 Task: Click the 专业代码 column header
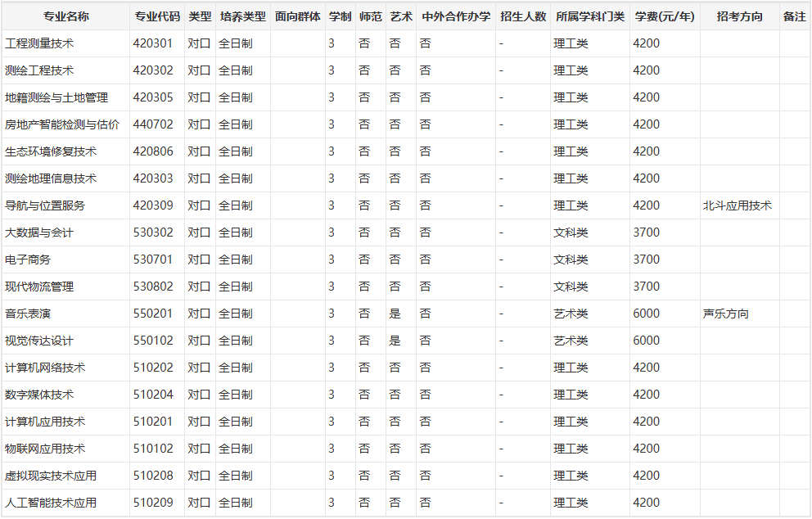click(156, 16)
